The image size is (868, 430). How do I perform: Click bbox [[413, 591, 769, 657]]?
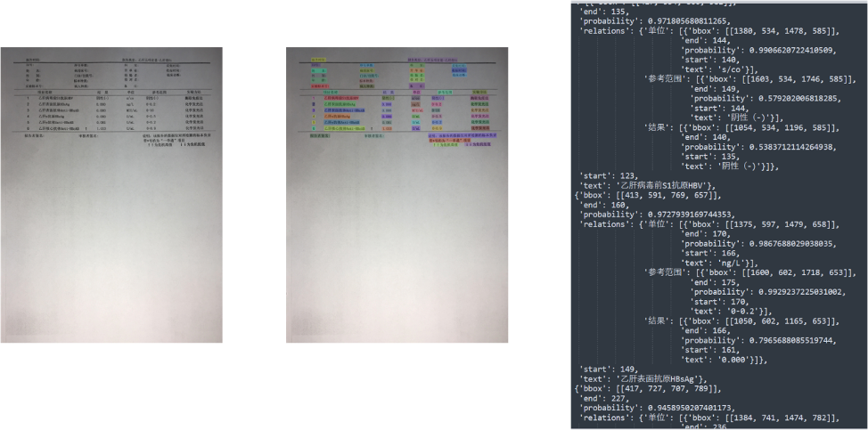648,195
